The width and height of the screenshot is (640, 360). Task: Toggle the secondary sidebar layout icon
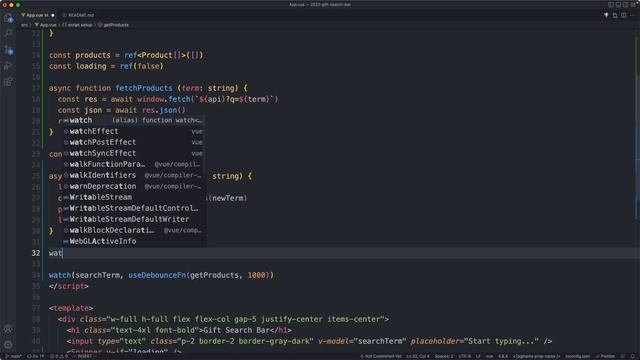click(625, 4)
